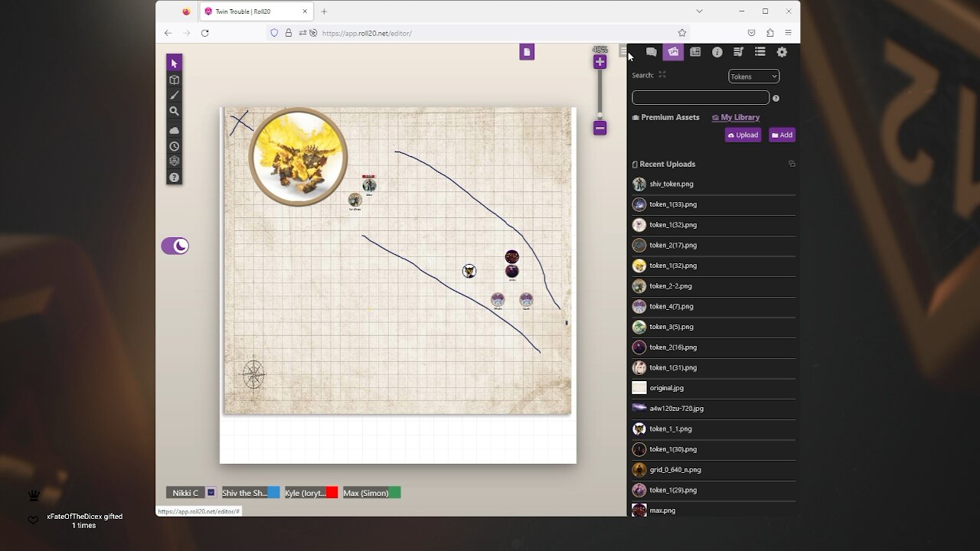Click the expand icon beside Search

(662, 75)
